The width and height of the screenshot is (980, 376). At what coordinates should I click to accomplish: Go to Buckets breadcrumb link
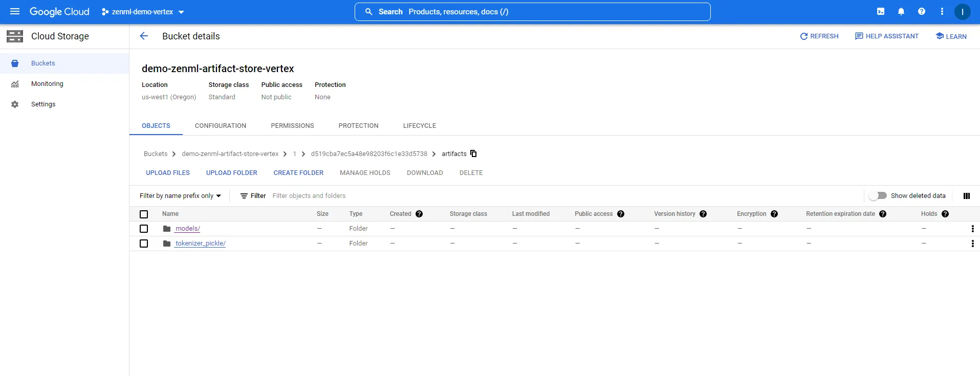click(156, 154)
